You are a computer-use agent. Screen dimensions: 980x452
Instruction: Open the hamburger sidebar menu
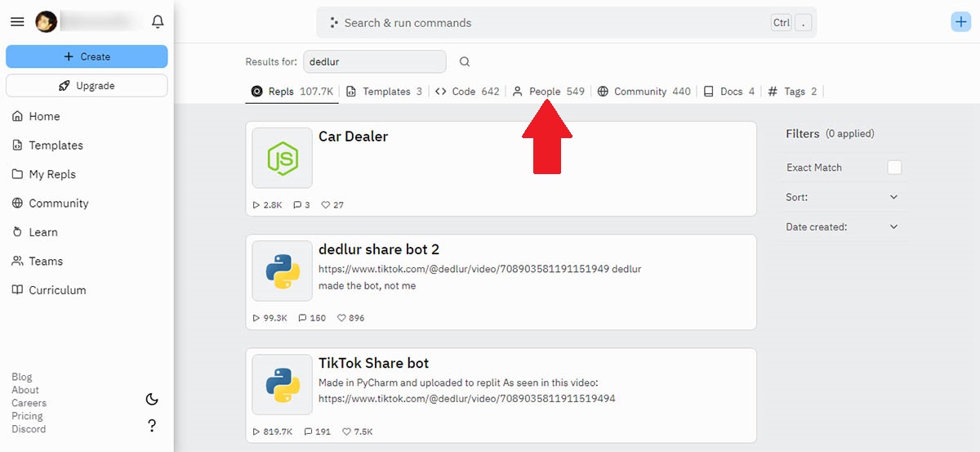[x=17, y=22]
